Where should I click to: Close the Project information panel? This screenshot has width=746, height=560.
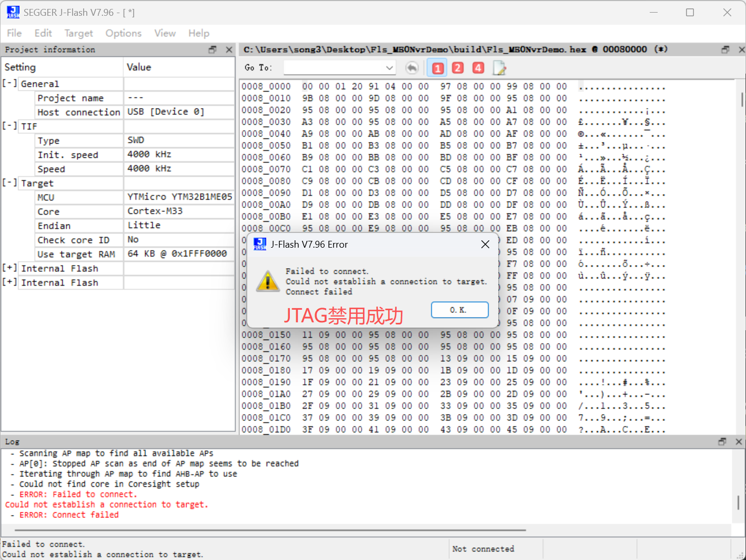229,49
